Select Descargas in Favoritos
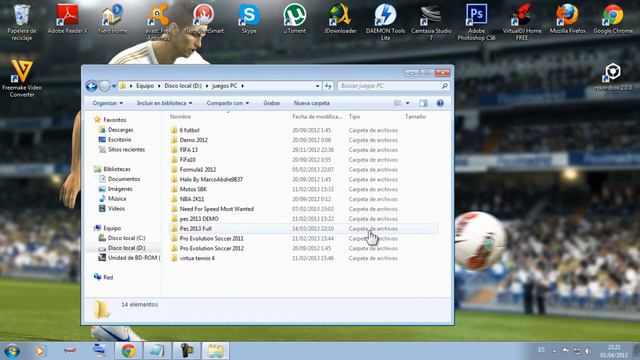The width and height of the screenshot is (640, 360). [116, 130]
